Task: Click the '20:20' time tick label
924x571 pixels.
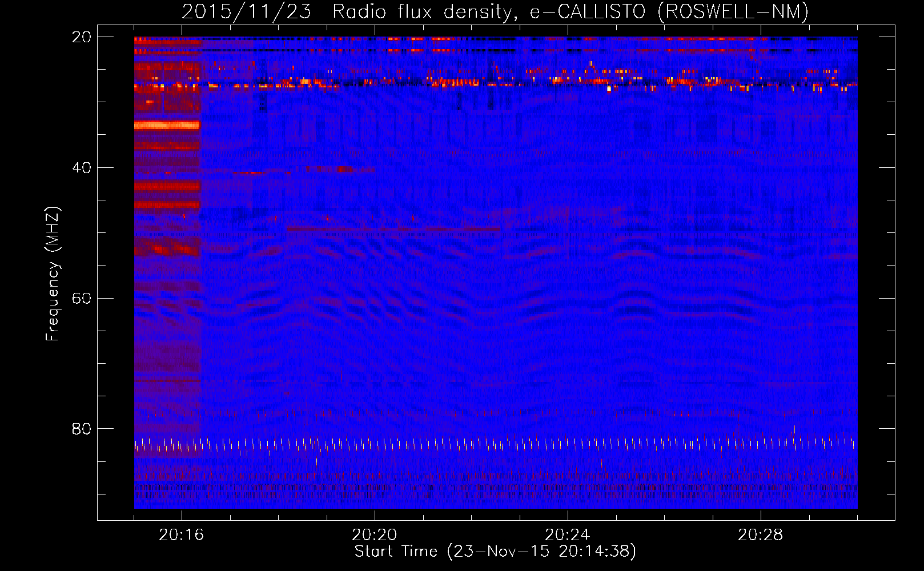Action: point(375,535)
